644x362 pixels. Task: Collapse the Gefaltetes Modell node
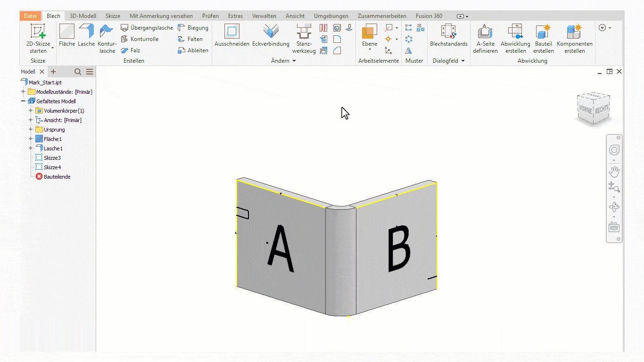click(23, 101)
